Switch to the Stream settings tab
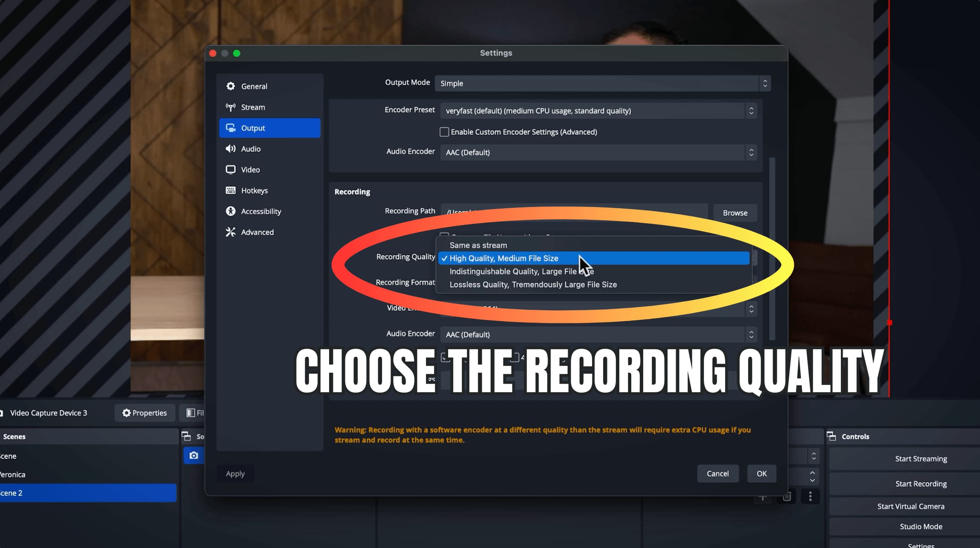Image resolution: width=980 pixels, height=548 pixels. (270, 107)
